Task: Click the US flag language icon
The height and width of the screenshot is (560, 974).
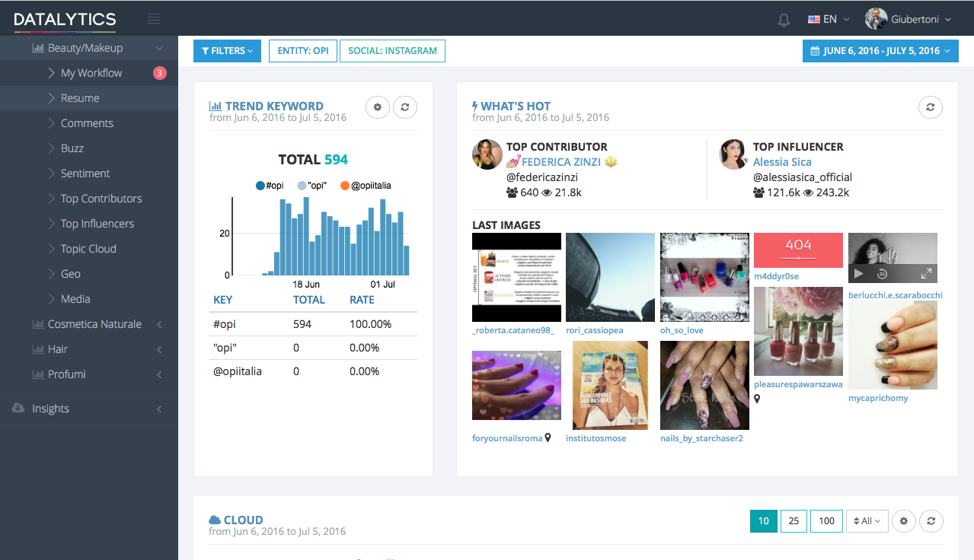Action: click(814, 20)
